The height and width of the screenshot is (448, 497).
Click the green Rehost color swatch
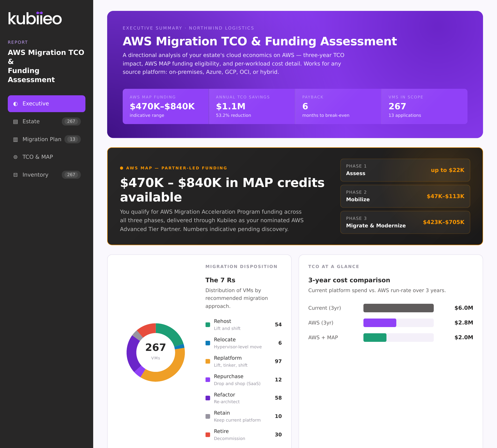pyautogui.click(x=208, y=325)
